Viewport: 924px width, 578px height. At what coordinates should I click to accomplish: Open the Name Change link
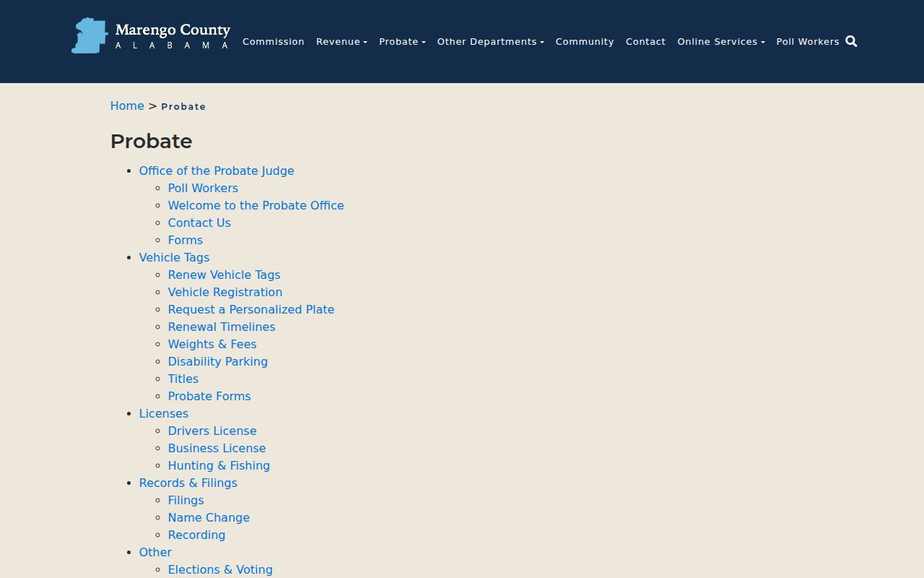[209, 518]
